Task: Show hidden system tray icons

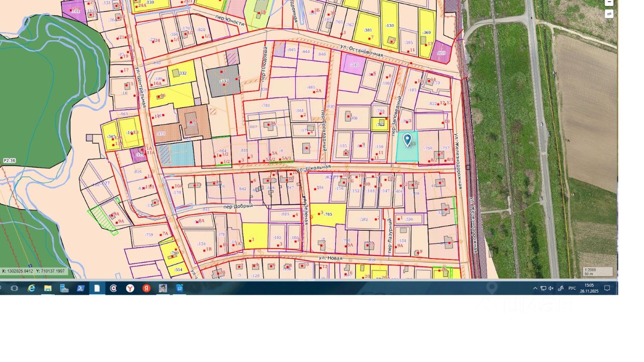Action: 535,288
